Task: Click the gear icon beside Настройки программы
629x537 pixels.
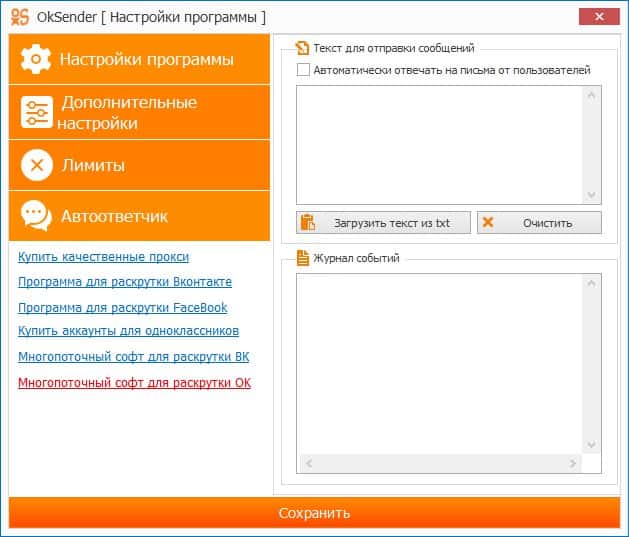Action: point(37,59)
